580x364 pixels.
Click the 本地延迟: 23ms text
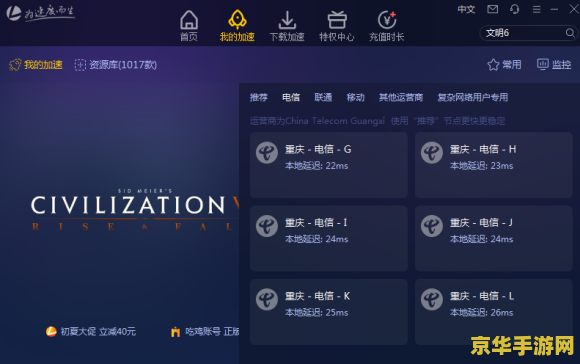click(x=482, y=166)
